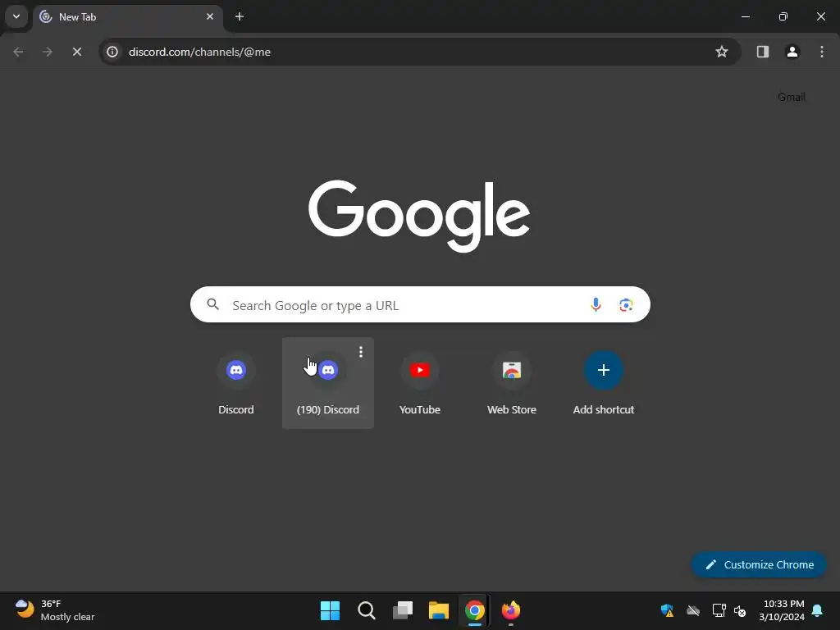Screen dimensions: 840x630
Task: Open the tab search dropdown arrow
Action: [16, 16]
